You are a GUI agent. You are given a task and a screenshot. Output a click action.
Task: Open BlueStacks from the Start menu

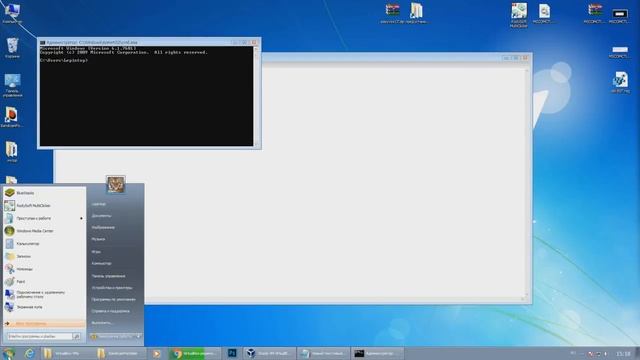(44, 193)
